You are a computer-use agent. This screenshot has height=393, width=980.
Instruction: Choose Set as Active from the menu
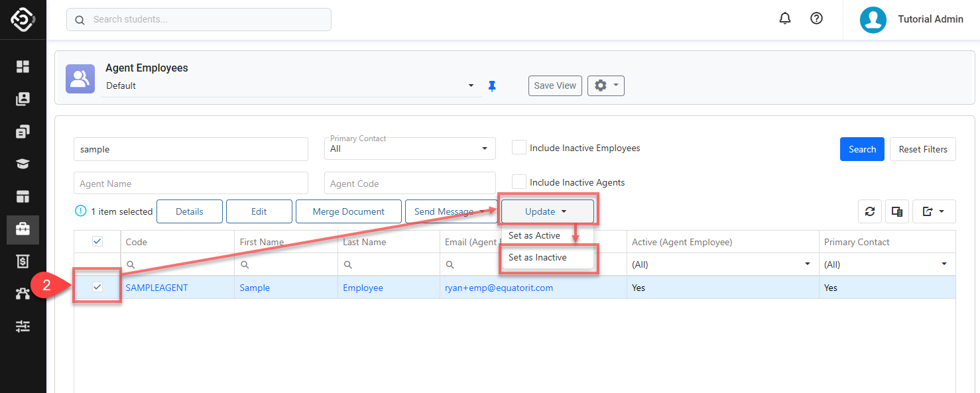coord(534,235)
